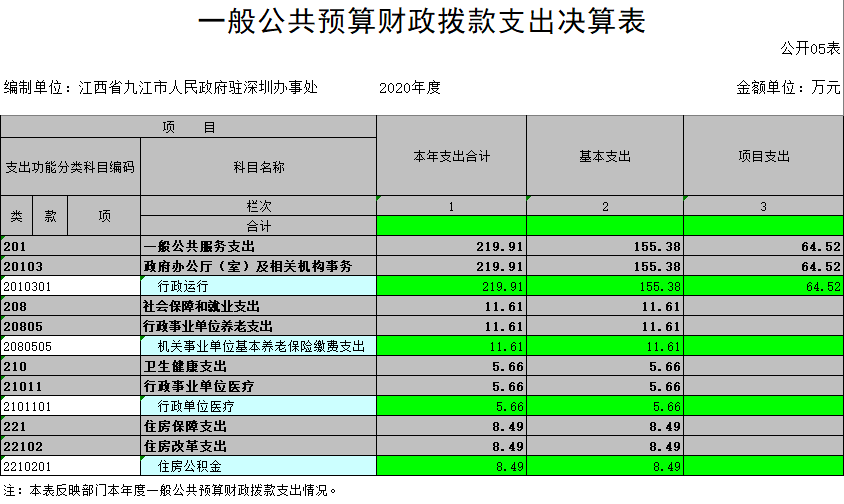
Task: Select the code cell 2210201
Action: pos(70,466)
